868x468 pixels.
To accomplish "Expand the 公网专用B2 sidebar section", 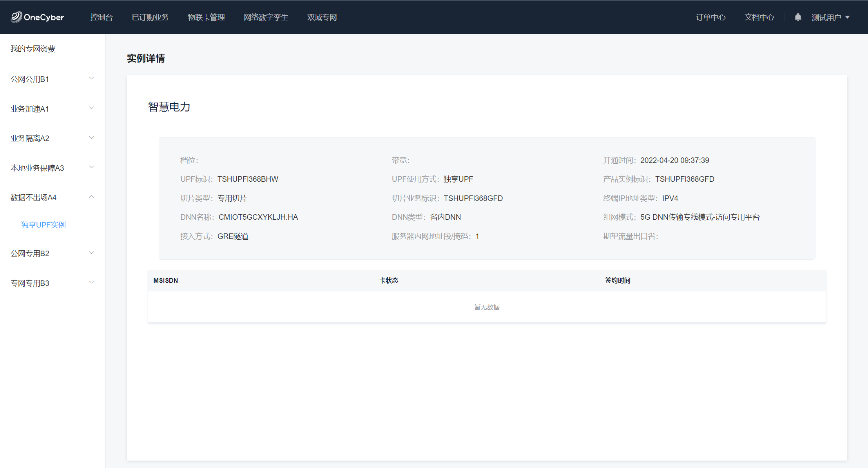I will click(30, 253).
